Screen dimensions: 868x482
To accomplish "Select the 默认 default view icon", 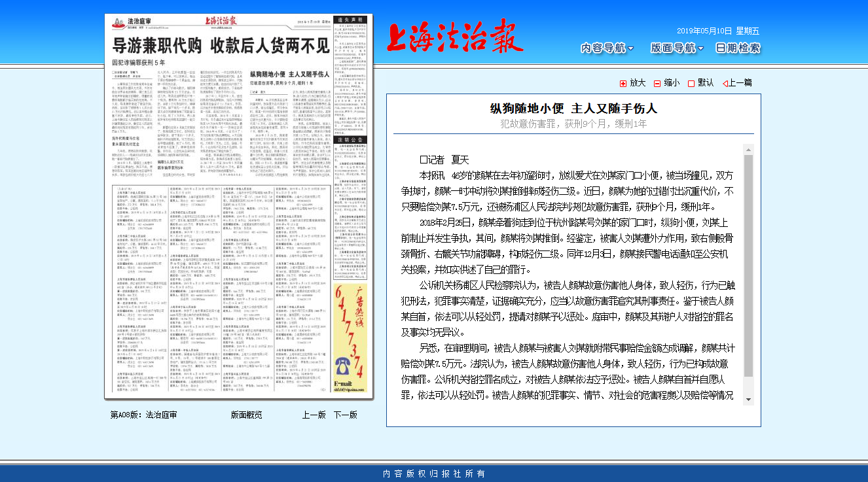I will [x=691, y=83].
